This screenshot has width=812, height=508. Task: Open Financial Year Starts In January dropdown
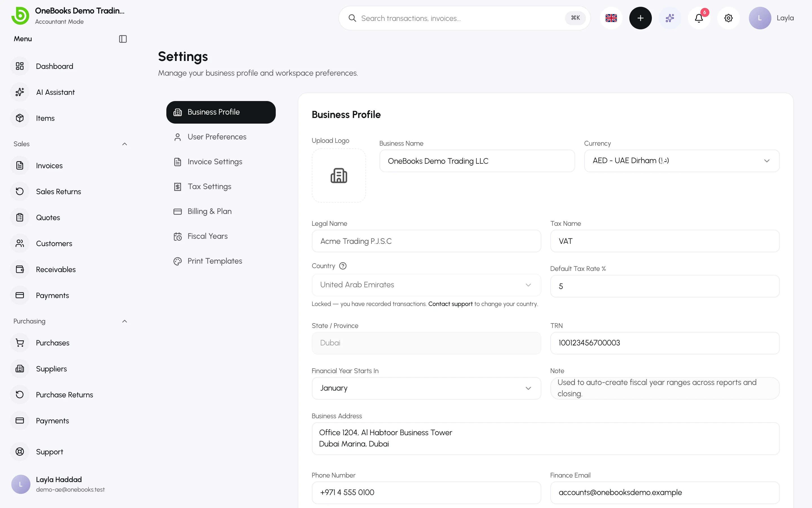point(426,388)
